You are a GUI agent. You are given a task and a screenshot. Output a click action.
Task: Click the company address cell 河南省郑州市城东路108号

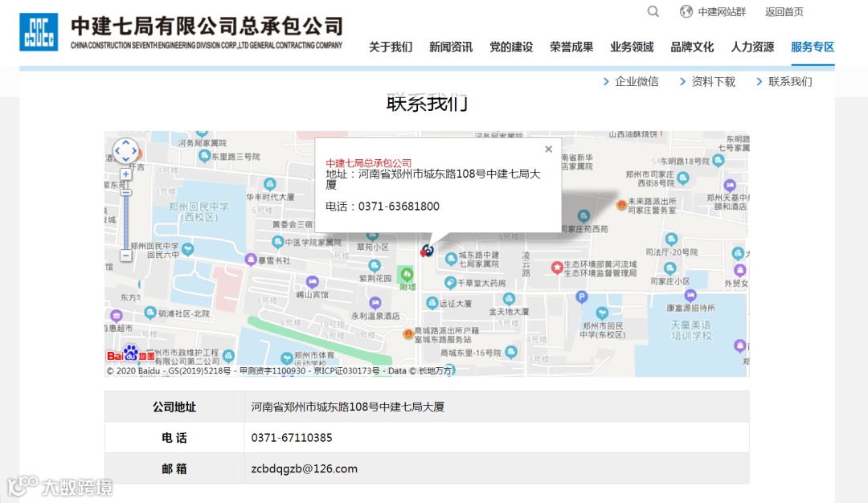348,407
